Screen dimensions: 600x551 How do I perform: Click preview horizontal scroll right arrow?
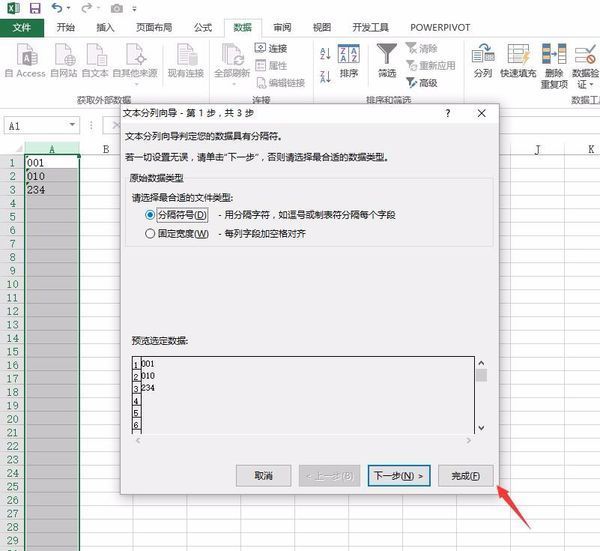(468, 440)
